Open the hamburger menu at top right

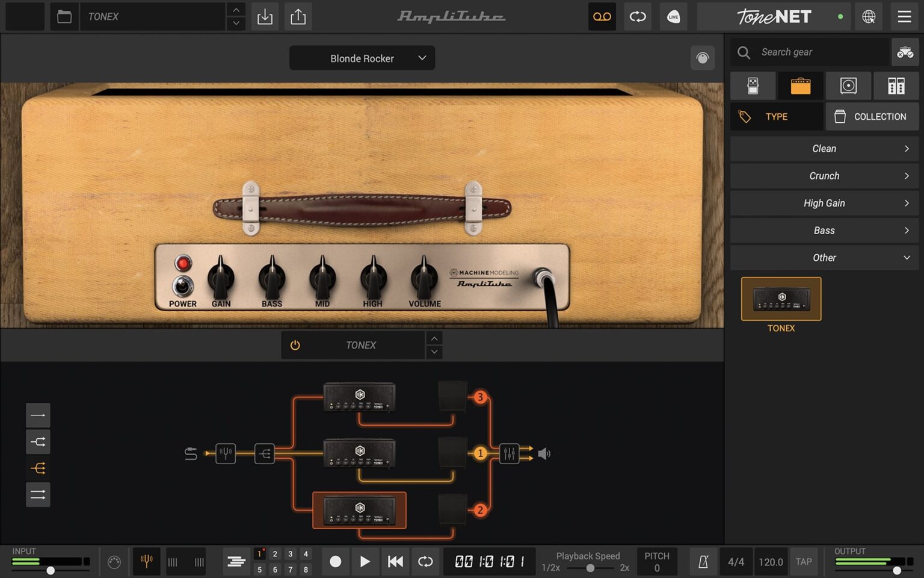[904, 16]
